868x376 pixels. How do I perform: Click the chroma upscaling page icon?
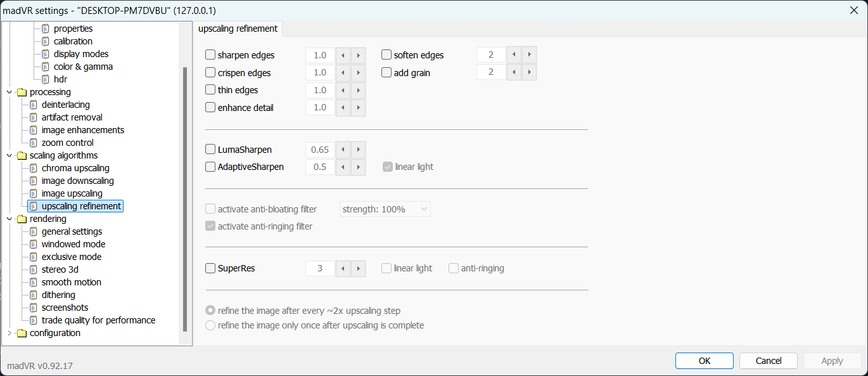point(34,168)
